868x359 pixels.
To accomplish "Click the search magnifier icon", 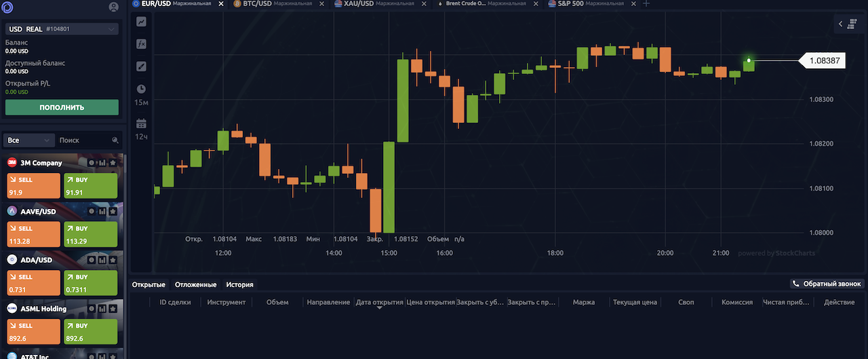I will coord(115,140).
